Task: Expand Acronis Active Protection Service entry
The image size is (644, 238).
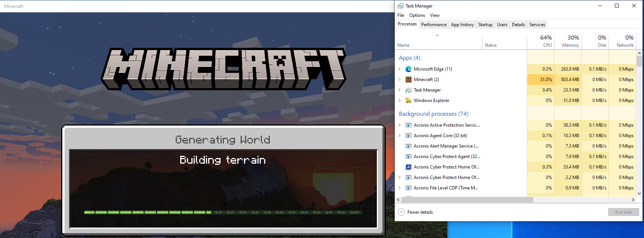Action: coord(400,125)
